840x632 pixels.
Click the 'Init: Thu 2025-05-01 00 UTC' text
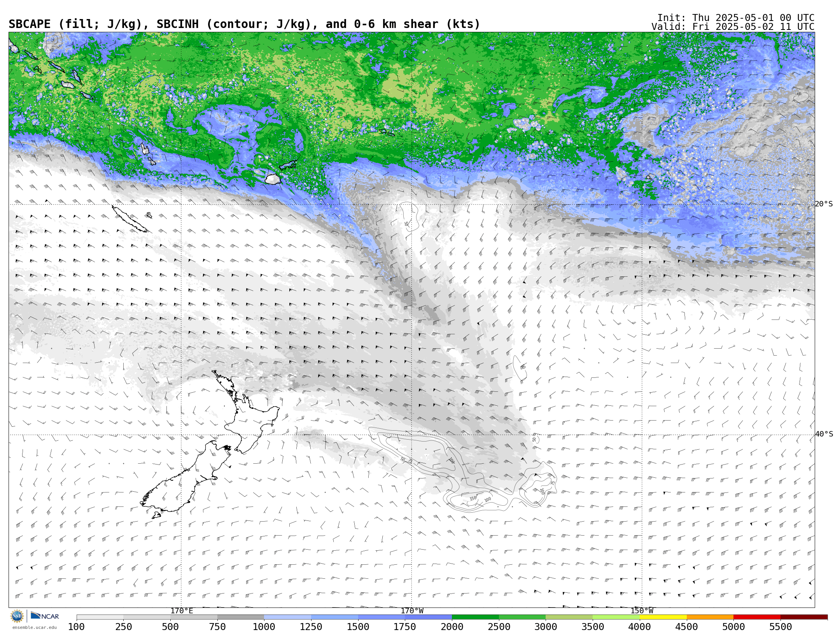coord(736,18)
